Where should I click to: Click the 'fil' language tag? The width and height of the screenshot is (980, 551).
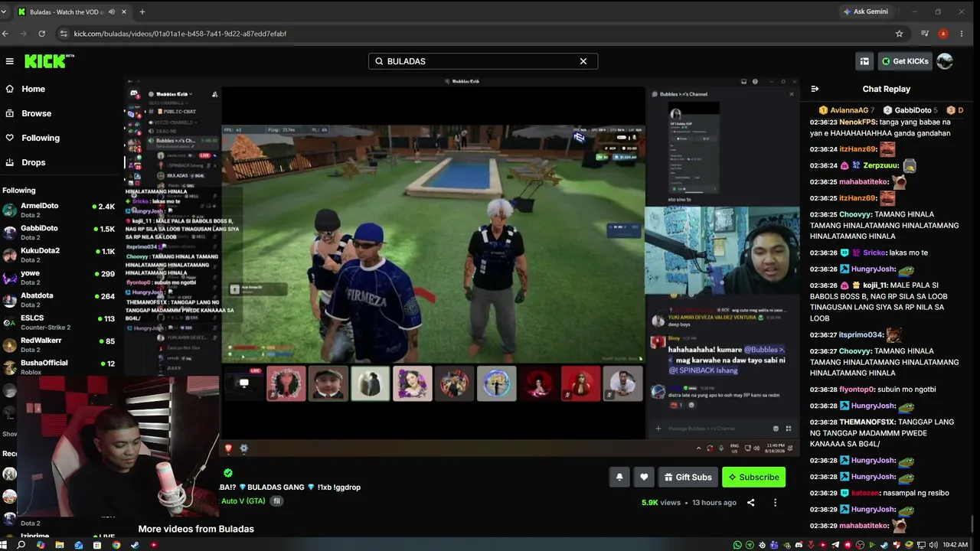click(x=277, y=501)
